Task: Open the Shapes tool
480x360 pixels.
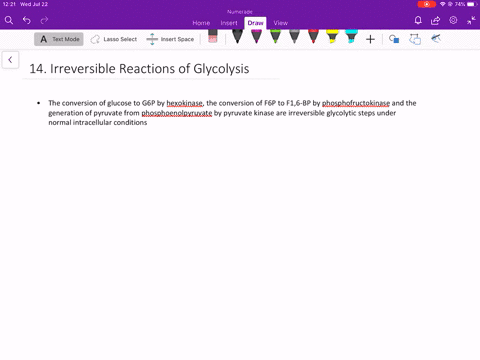Action: point(394,39)
